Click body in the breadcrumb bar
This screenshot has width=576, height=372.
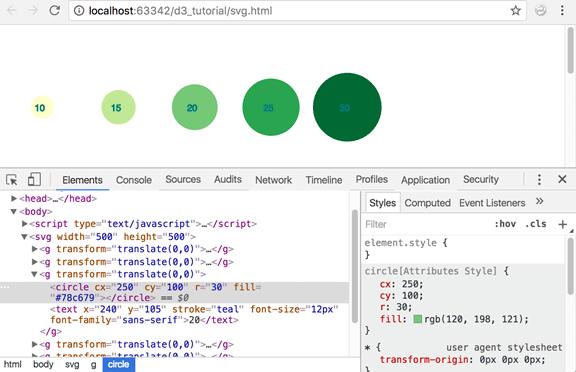pyautogui.click(x=43, y=364)
